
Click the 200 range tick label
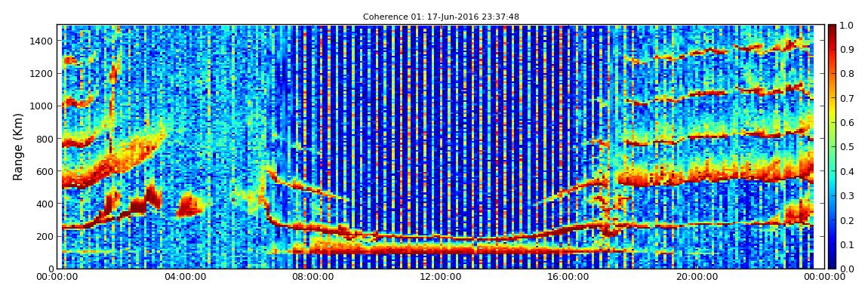pyautogui.click(x=45, y=237)
